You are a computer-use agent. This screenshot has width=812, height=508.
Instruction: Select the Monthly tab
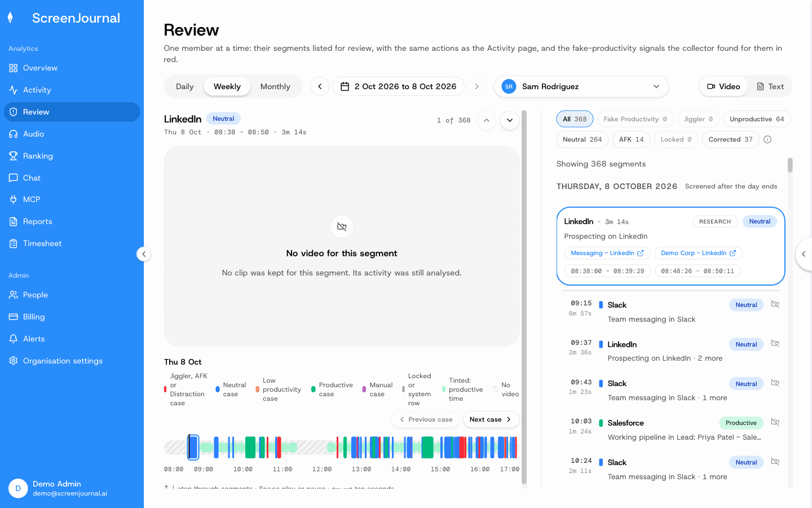click(275, 86)
